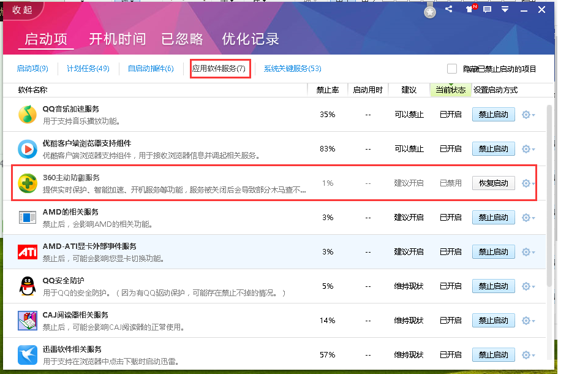Expand gear options for 360主动防御服务
The height and width of the screenshot is (374, 588).
point(528,183)
